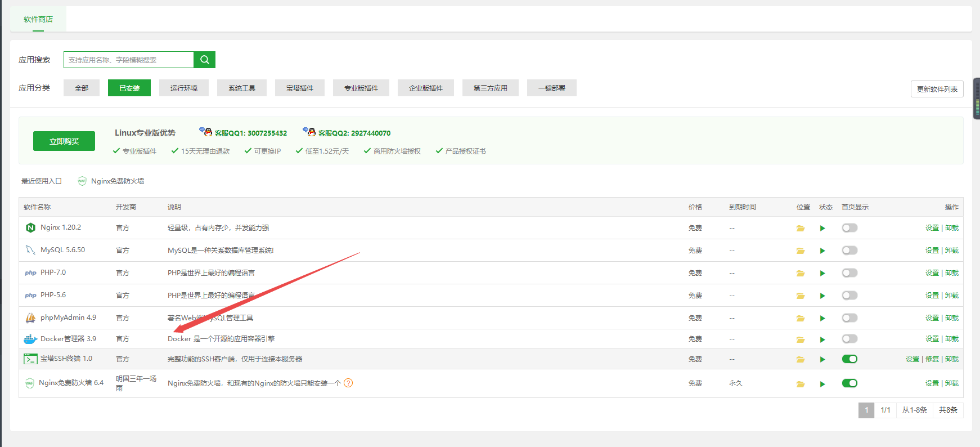Click the 更新软件列表 button
This screenshot has height=447, width=980.
click(937, 89)
